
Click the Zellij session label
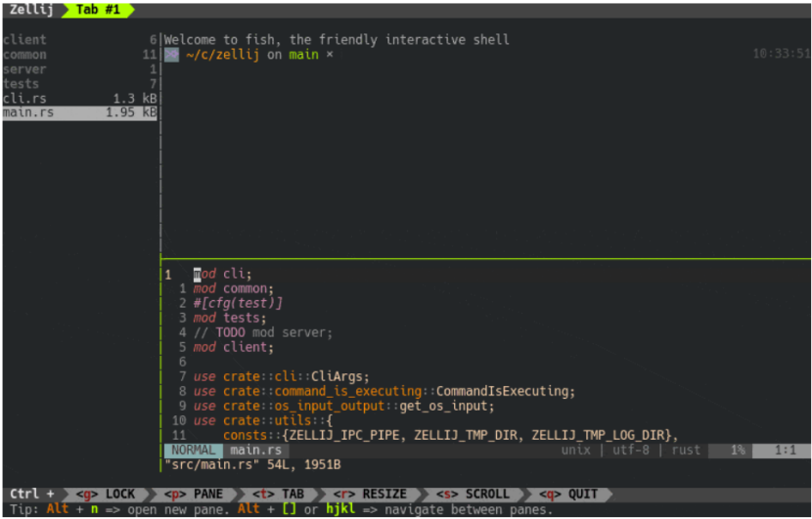[x=31, y=10]
